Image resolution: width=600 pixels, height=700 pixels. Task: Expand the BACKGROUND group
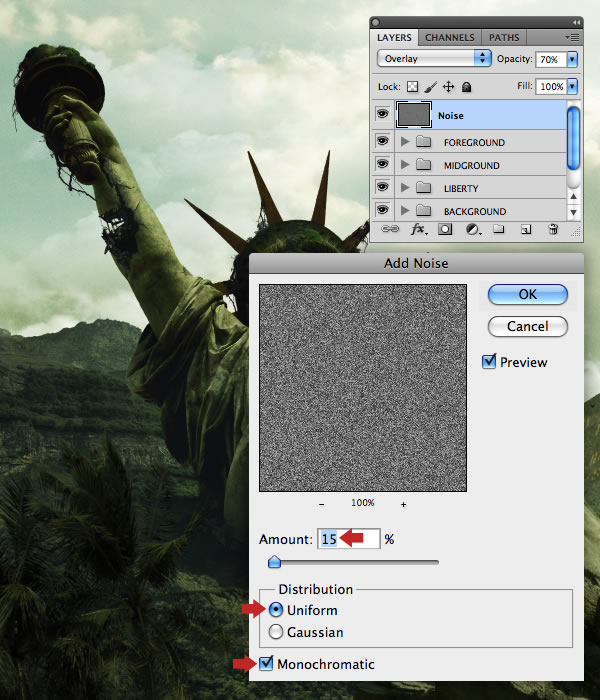[405, 210]
